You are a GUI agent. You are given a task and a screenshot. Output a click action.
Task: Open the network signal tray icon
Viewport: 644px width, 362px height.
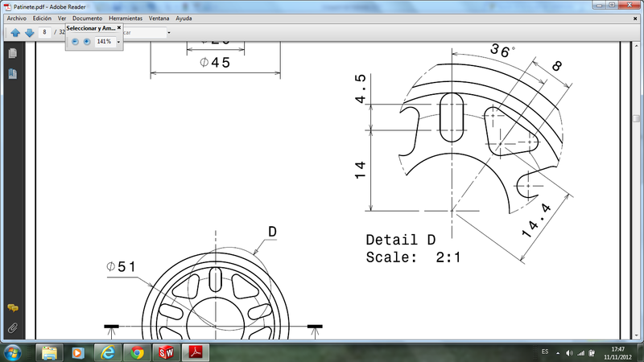580,353
